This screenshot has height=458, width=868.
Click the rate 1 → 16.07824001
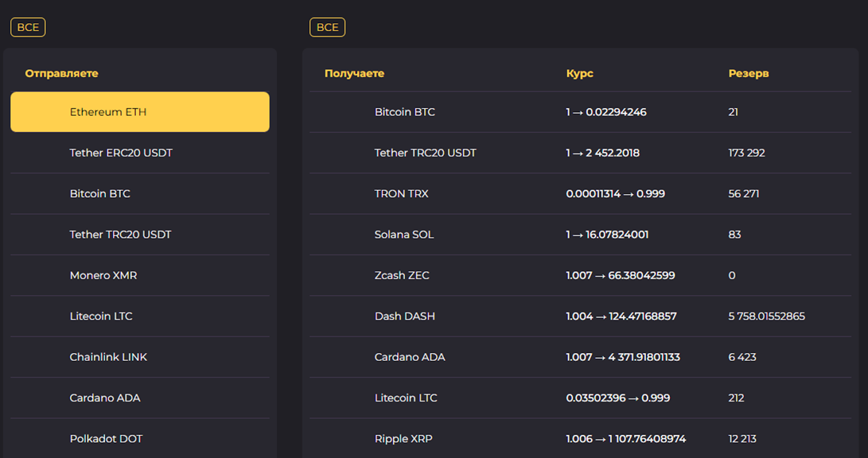point(607,234)
